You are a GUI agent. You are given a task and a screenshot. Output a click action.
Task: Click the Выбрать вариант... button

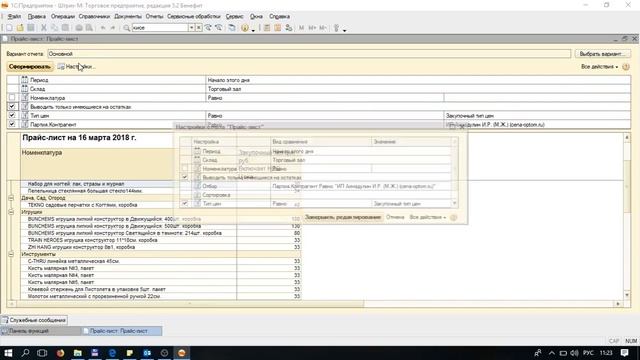coord(602,54)
